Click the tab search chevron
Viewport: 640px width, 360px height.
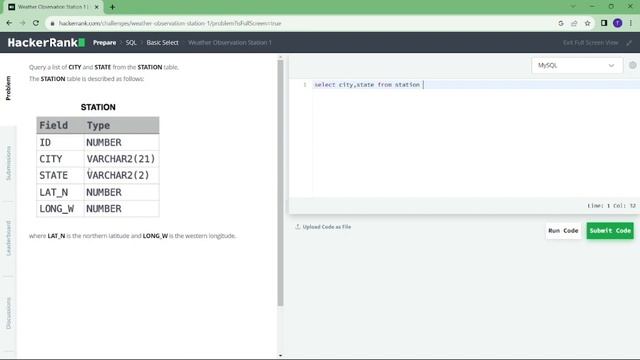[x=573, y=7]
